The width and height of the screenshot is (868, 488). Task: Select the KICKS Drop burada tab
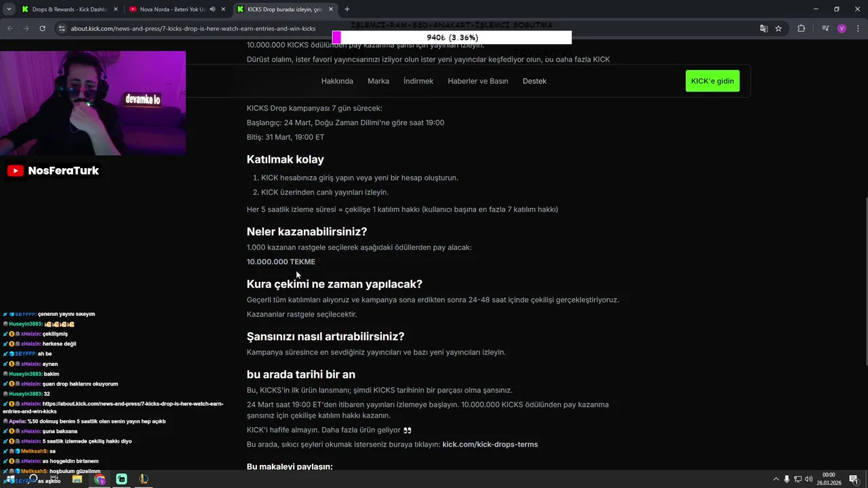coord(285,9)
